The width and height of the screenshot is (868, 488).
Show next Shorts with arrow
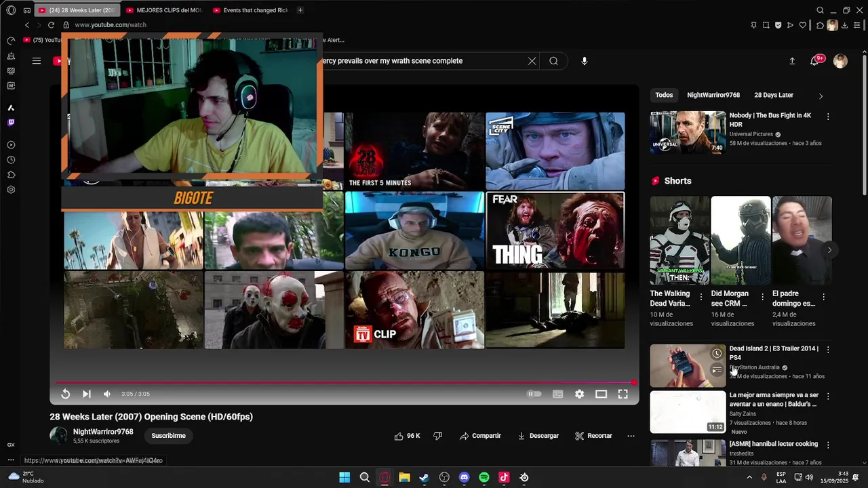click(829, 250)
